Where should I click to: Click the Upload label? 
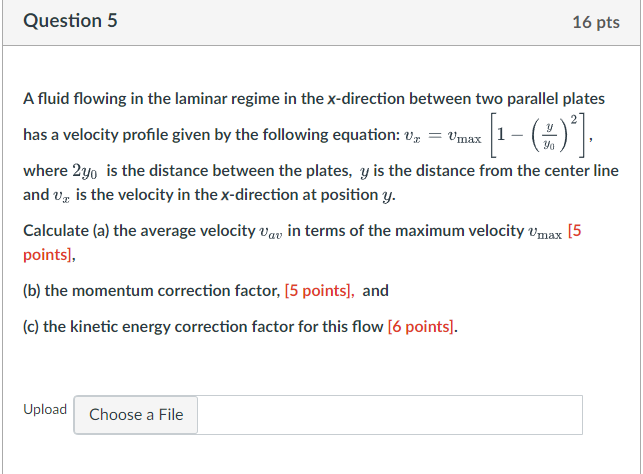click(x=45, y=409)
